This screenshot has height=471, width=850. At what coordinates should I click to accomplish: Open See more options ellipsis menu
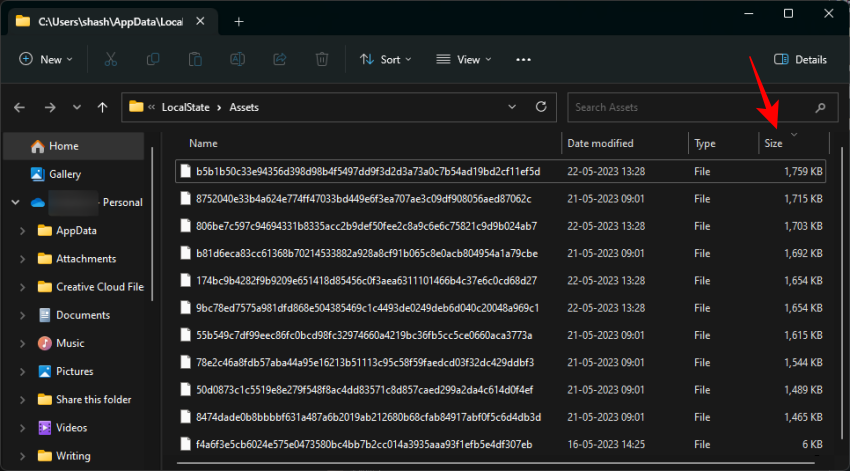(x=523, y=60)
